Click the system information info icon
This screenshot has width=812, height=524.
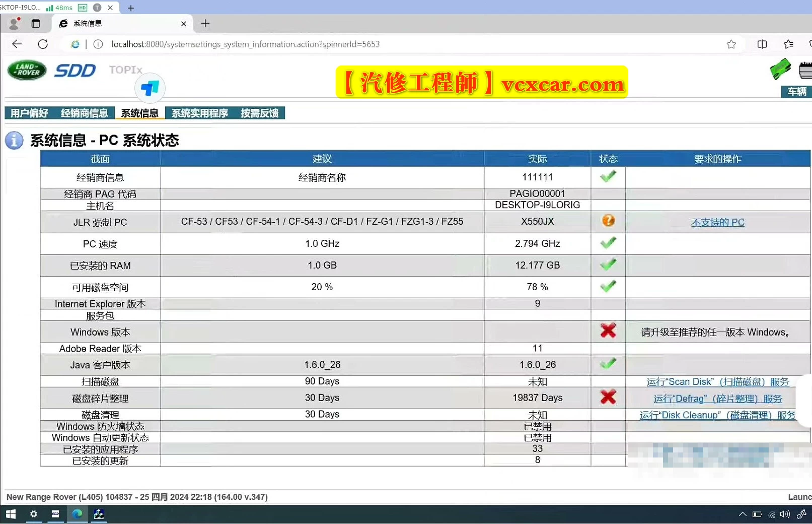(x=14, y=141)
